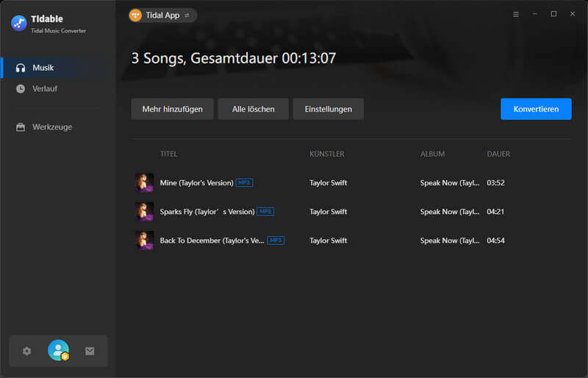
Task: Click the duration 03:52
Action: point(495,183)
